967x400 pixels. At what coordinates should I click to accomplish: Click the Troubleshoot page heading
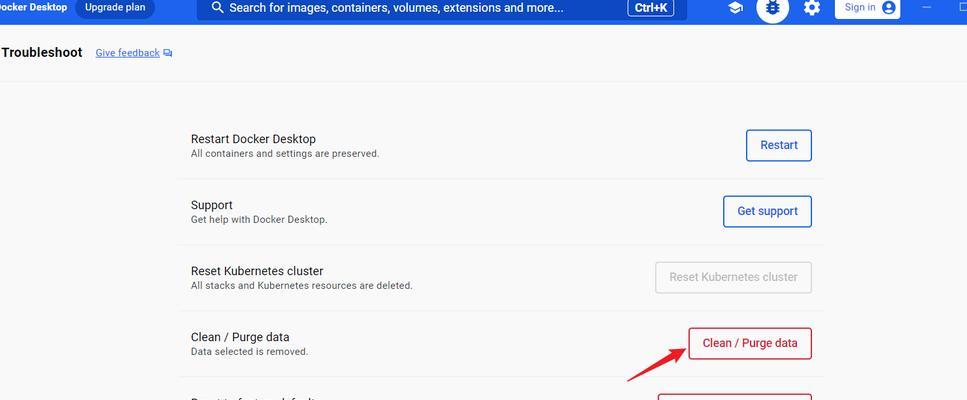[42, 52]
